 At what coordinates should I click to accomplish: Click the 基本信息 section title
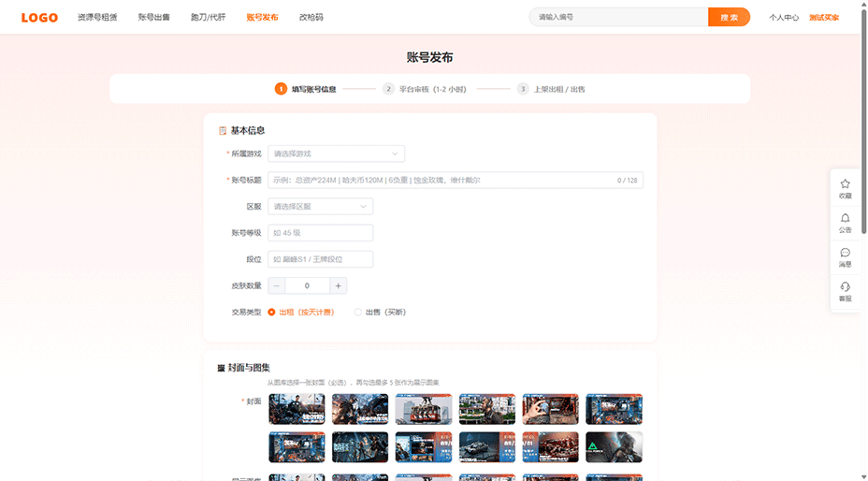tap(248, 131)
